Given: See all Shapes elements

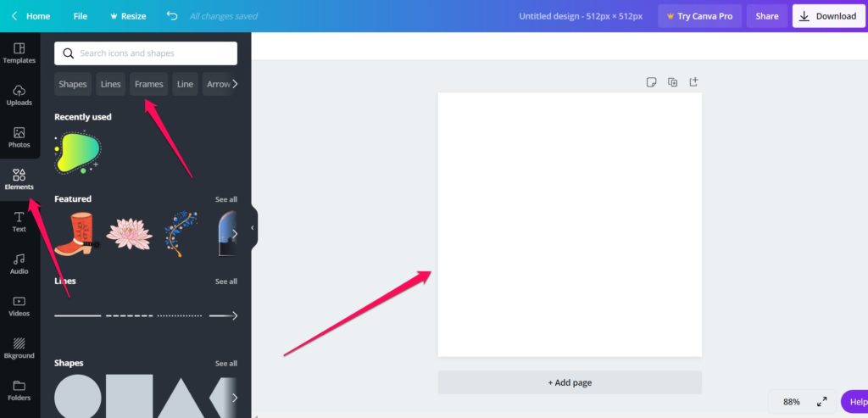Looking at the screenshot, I should pyautogui.click(x=225, y=363).
